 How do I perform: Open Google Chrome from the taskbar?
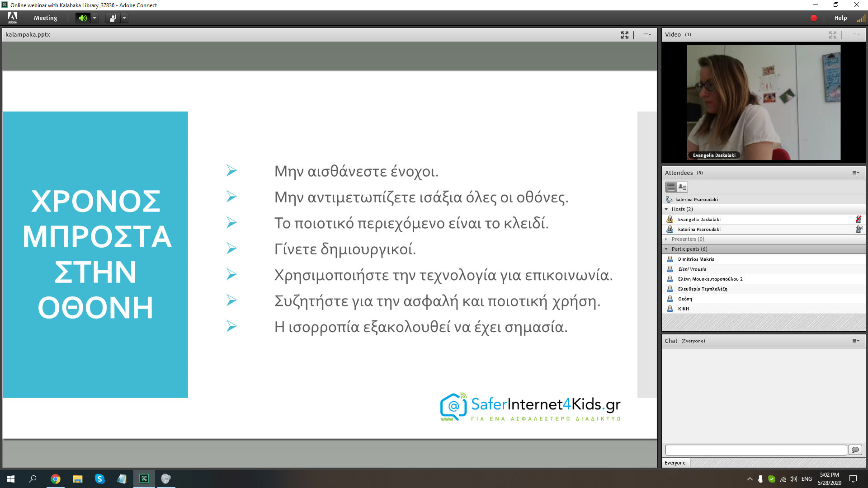pyautogui.click(x=56, y=479)
